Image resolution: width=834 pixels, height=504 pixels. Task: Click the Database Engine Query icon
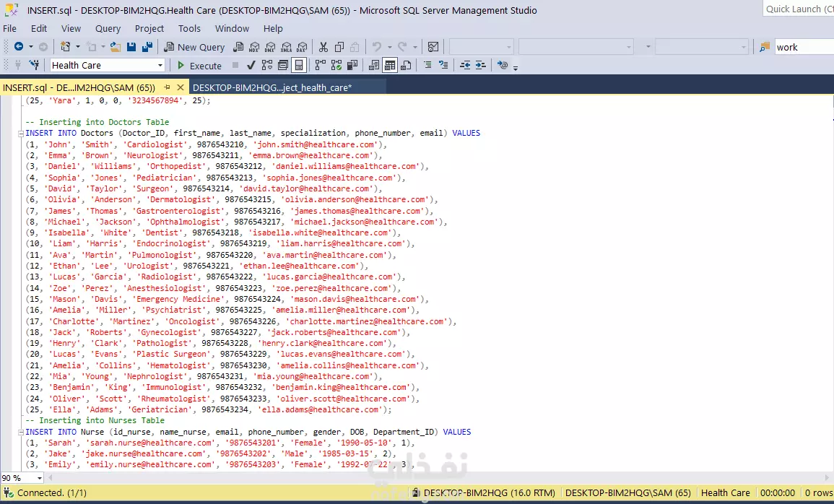(238, 47)
